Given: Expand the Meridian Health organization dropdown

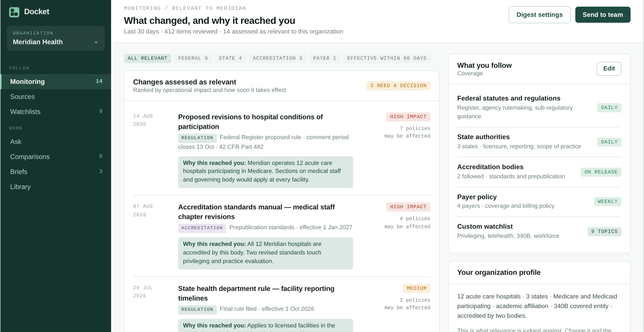Looking at the screenshot, I should tap(56, 38).
